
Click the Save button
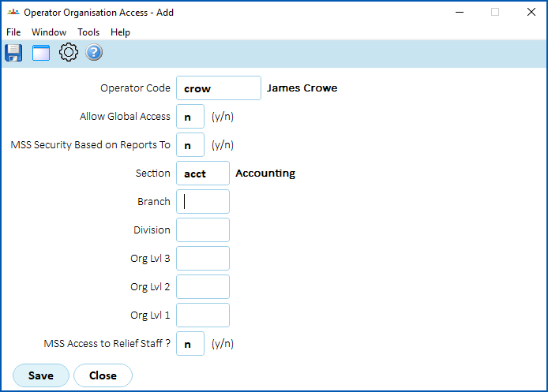click(x=41, y=375)
